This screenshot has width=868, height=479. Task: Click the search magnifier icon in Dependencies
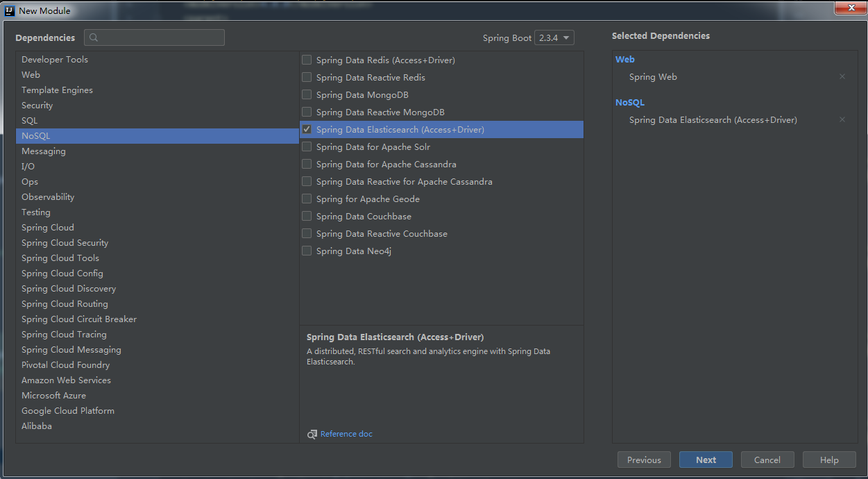(x=94, y=37)
